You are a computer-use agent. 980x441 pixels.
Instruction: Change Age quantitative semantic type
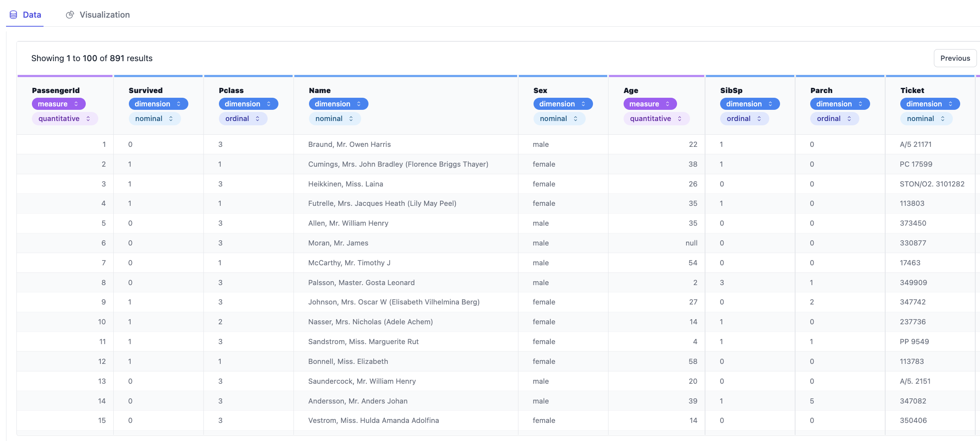tap(656, 118)
